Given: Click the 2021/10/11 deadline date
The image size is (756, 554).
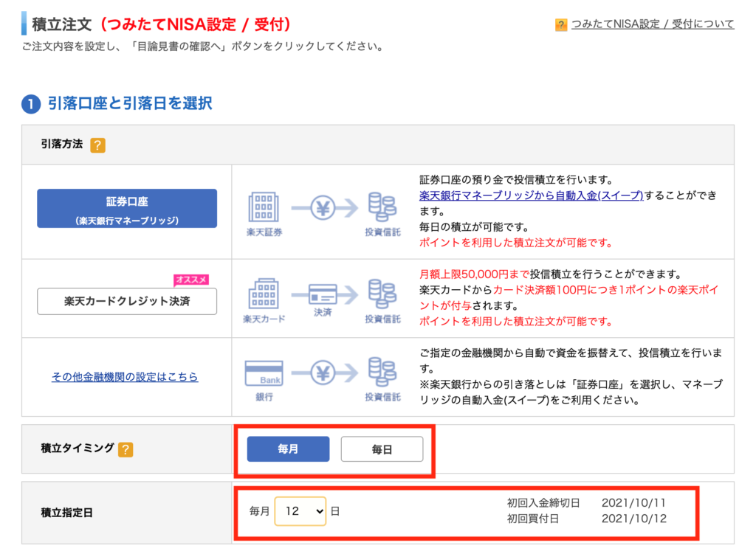Looking at the screenshot, I should [633, 503].
